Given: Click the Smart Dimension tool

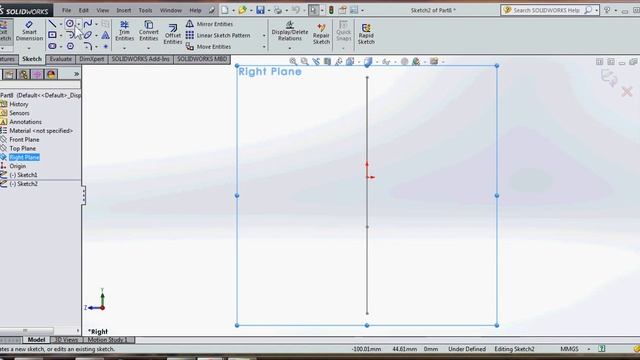Looking at the screenshot, I should 29,31.
